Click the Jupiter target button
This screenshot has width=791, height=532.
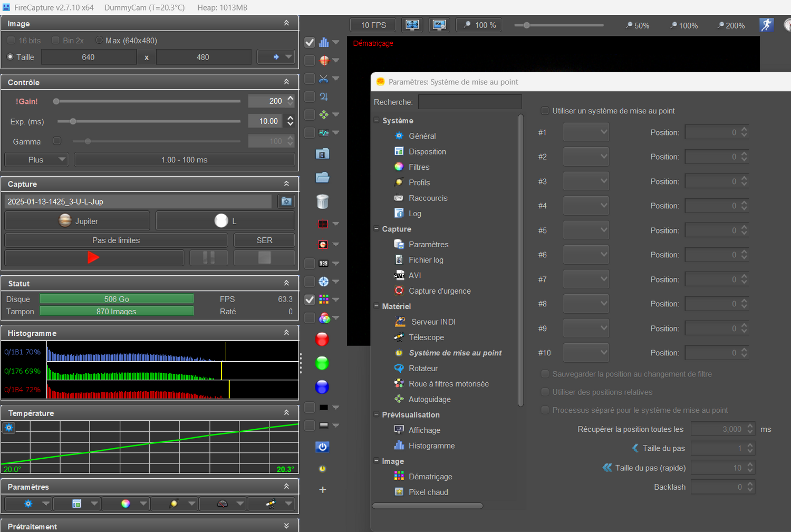pos(77,221)
